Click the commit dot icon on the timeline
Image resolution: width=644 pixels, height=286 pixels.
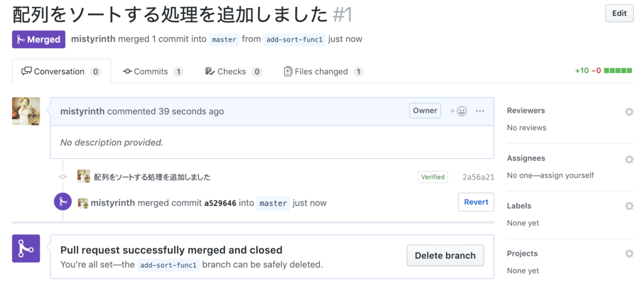pos(63,176)
